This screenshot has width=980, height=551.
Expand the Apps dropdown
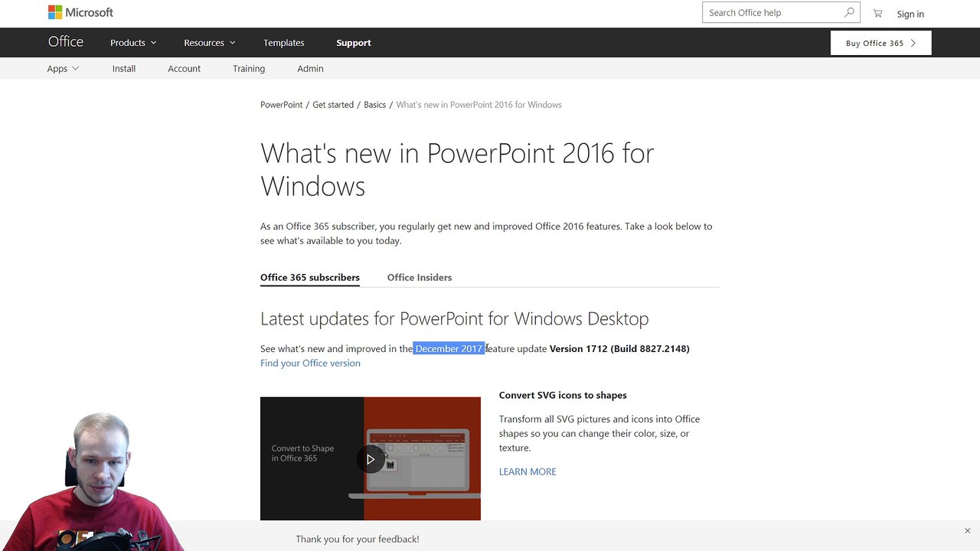pos(63,68)
